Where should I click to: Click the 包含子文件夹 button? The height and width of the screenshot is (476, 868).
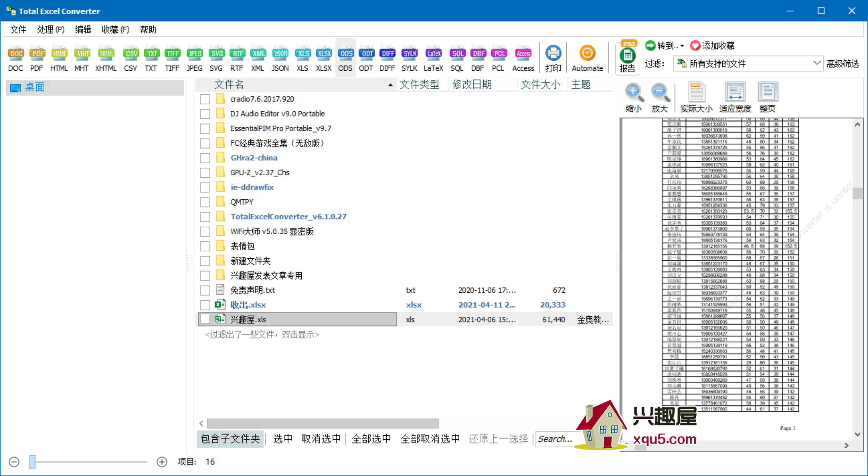pos(230,439)
